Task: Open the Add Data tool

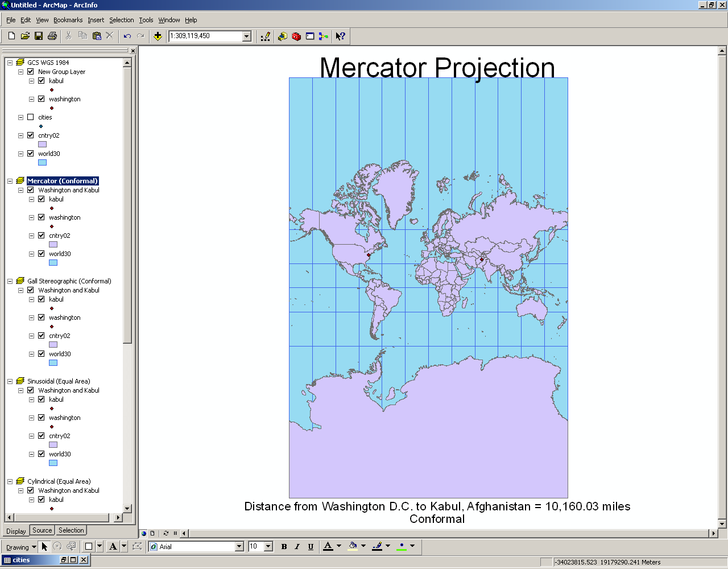Action: pos(158,36)
